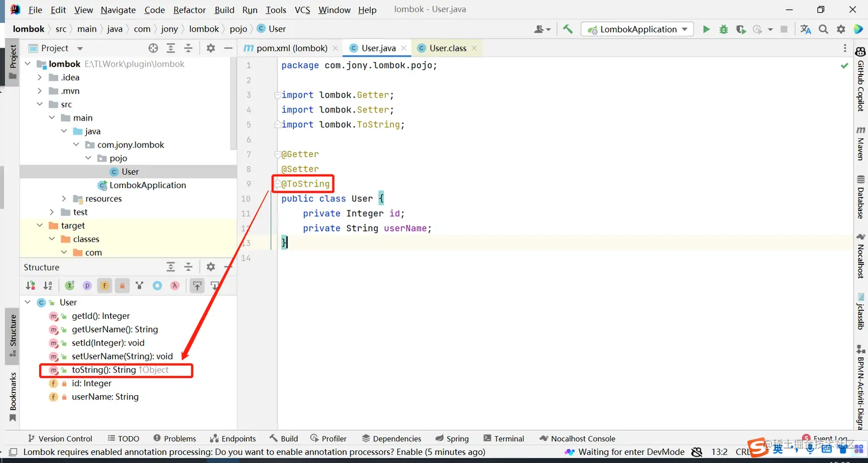Toggle group by inheritance fork icon
Image resolution: width=868 pixels, height=463 pixels.
click(139, 285)
